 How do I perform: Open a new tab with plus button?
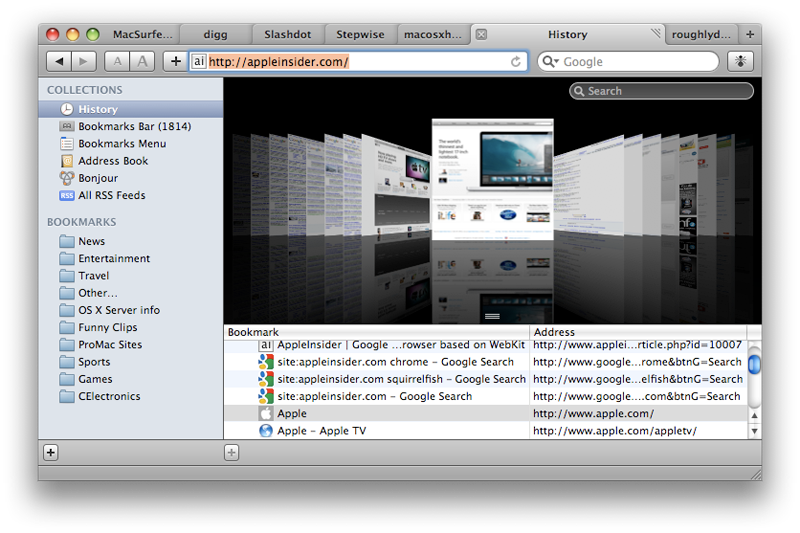(750, 34)
